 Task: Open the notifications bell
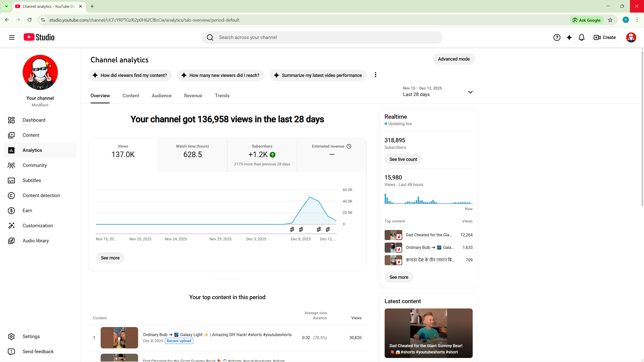[x=581, y=37]
